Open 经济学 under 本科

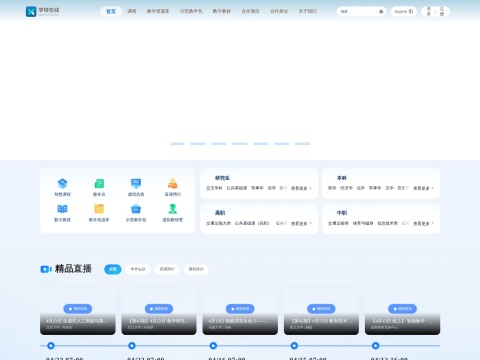346,188
